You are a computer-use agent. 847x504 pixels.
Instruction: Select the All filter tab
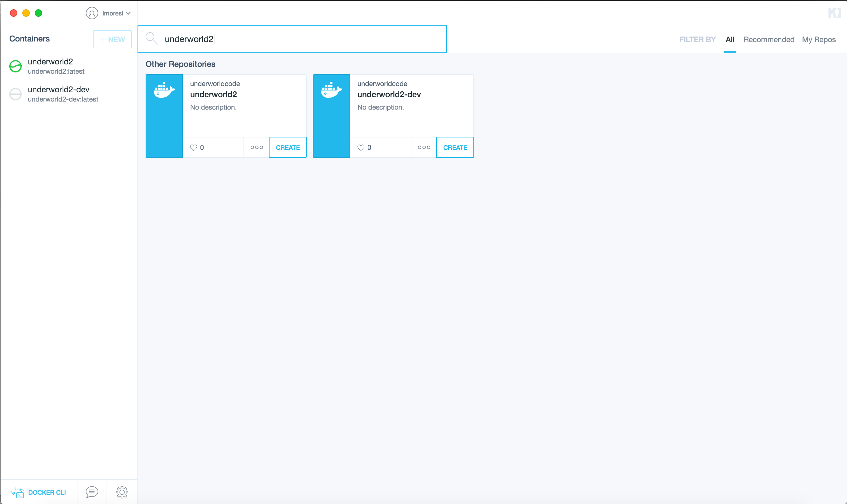coord(730,39)
